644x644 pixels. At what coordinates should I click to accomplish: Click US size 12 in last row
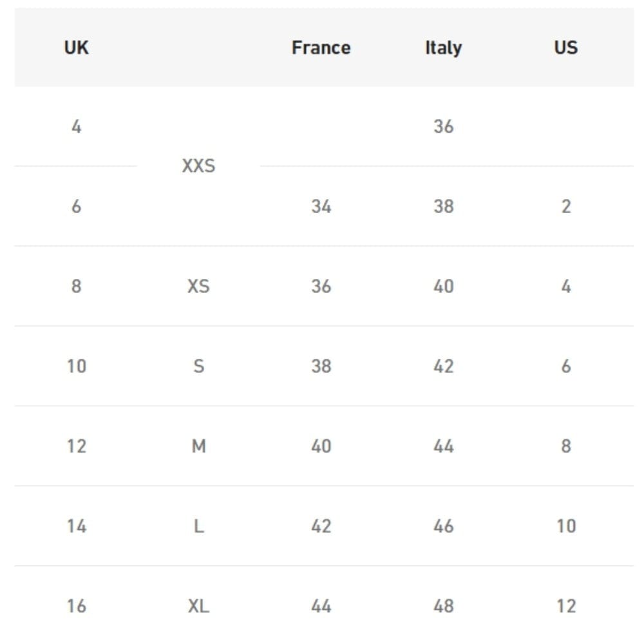coord(565,606)
